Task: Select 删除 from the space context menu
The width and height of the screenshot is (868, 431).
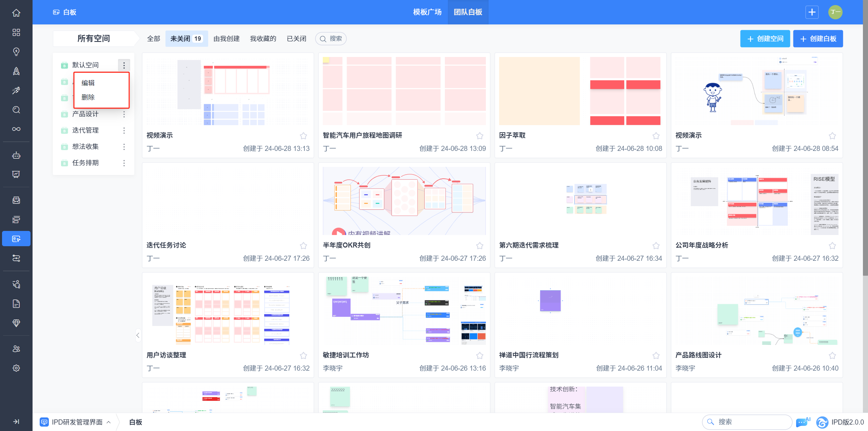Action: pos(88,97)
